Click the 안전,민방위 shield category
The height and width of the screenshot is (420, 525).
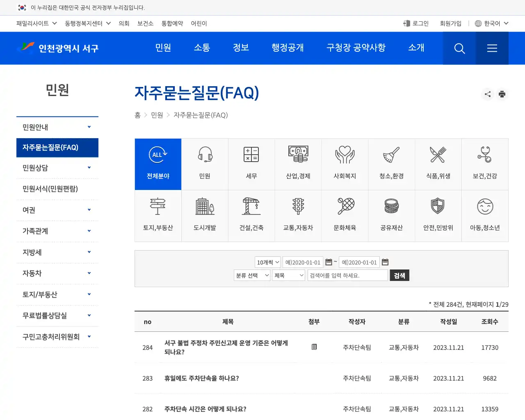(438, 216)
